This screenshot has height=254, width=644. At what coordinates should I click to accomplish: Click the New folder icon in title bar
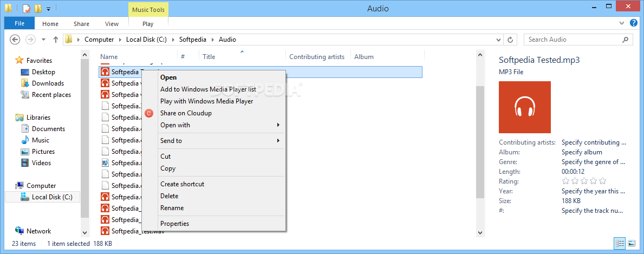[x=38, y=8]
